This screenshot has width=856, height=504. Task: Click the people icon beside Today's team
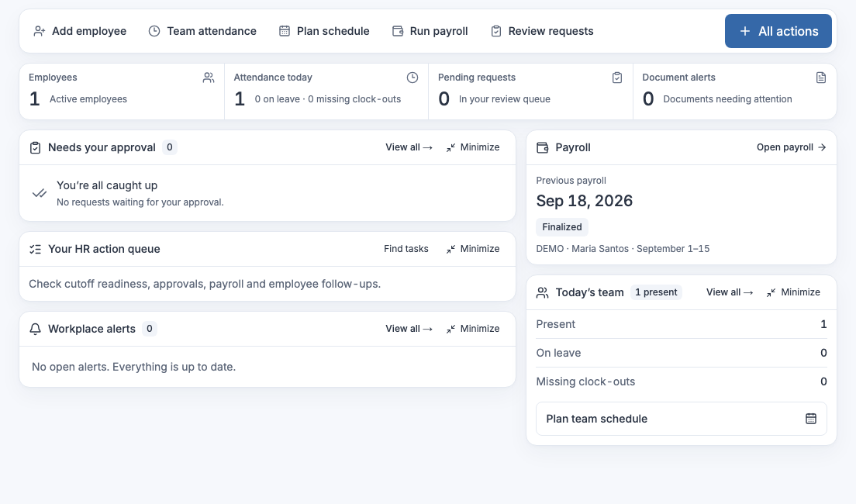coord(542,292)
